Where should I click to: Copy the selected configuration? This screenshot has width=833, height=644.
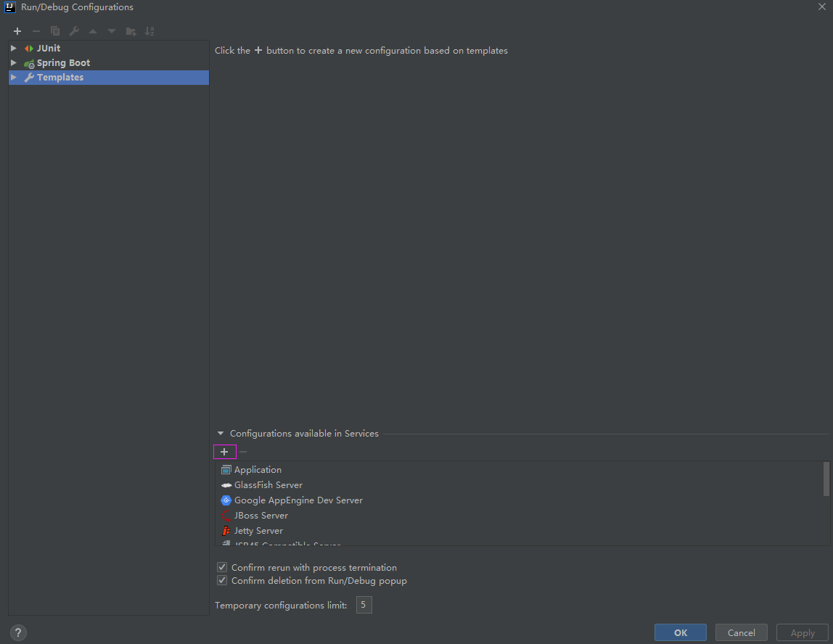coord(54,31)
